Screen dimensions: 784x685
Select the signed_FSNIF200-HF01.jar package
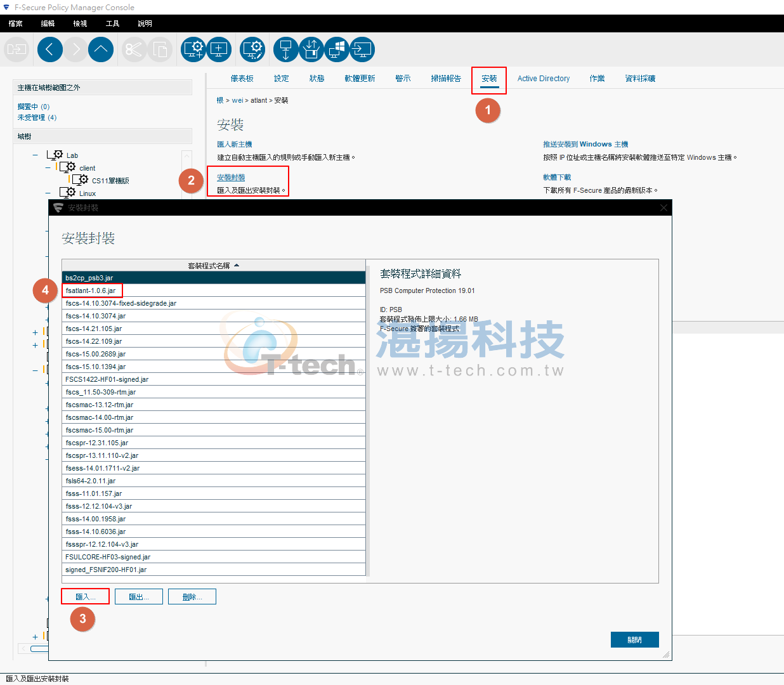point(214,570)
